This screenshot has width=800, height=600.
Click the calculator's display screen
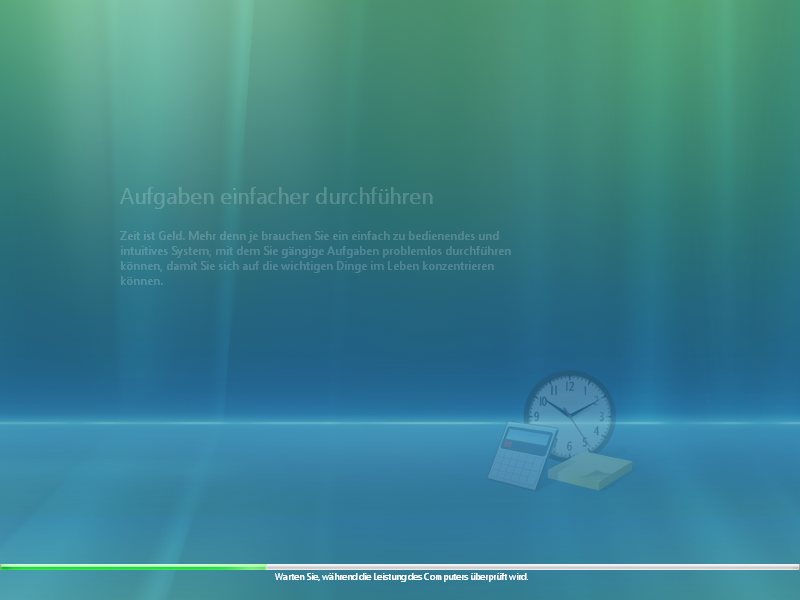point(529,438)
